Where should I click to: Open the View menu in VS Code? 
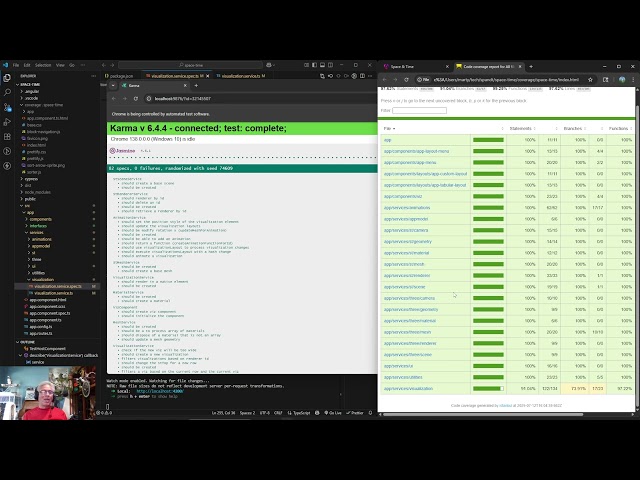point(60,65)
